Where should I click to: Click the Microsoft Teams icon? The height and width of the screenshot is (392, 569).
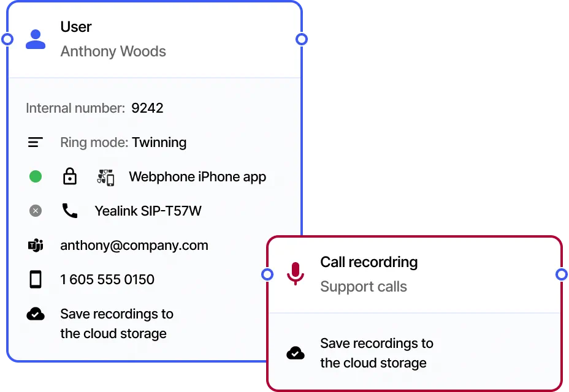tap(36, 246)
